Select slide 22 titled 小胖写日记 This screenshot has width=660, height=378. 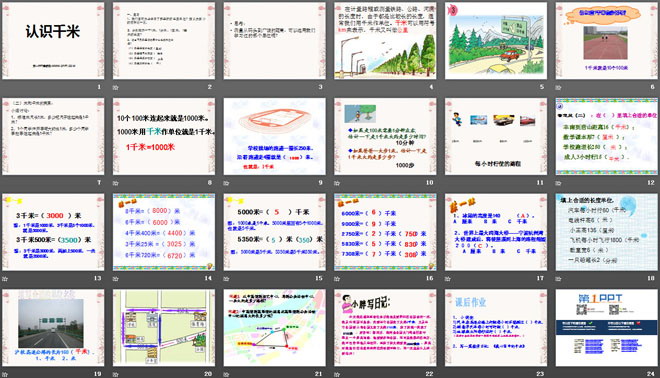click(x=385, y=327)
